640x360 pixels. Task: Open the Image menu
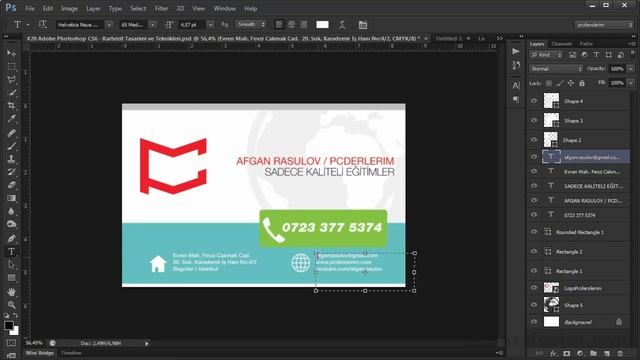point(69,8)
